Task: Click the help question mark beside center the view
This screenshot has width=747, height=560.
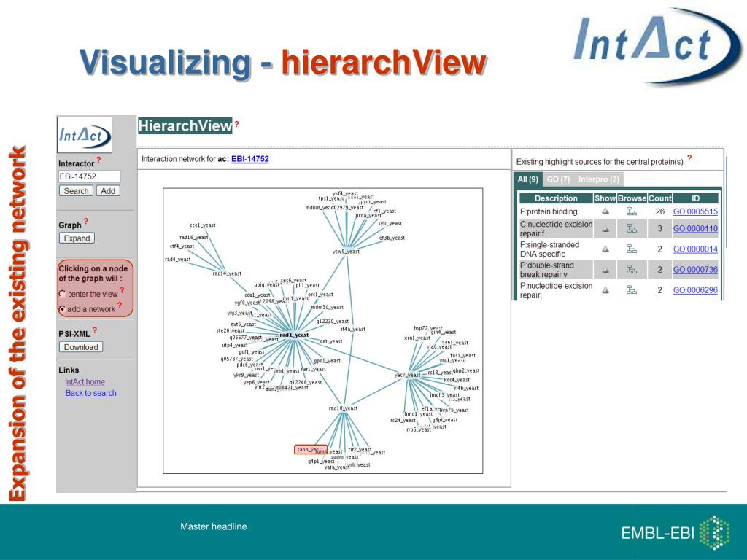Action: click(122, 290)
